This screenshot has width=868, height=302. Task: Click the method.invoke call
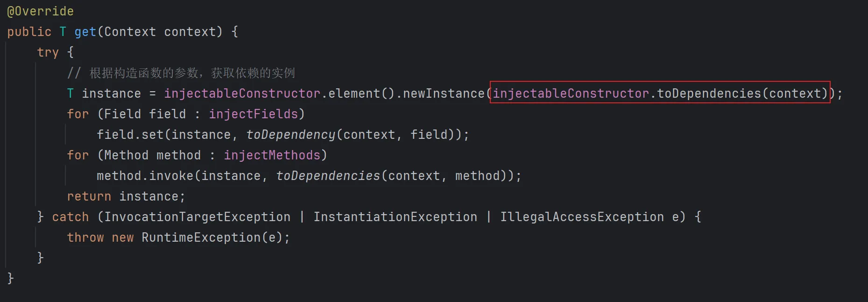pyautogui.click(x=145, y=176)
